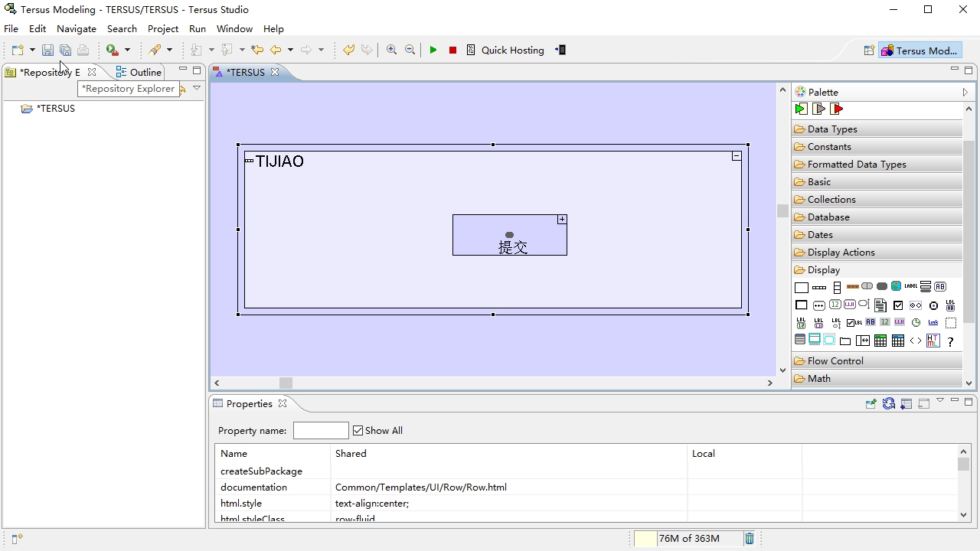This screenshot has height=551, width=980.
Task: Select the clock element in Display palette
Action: [x=916, y=322]
